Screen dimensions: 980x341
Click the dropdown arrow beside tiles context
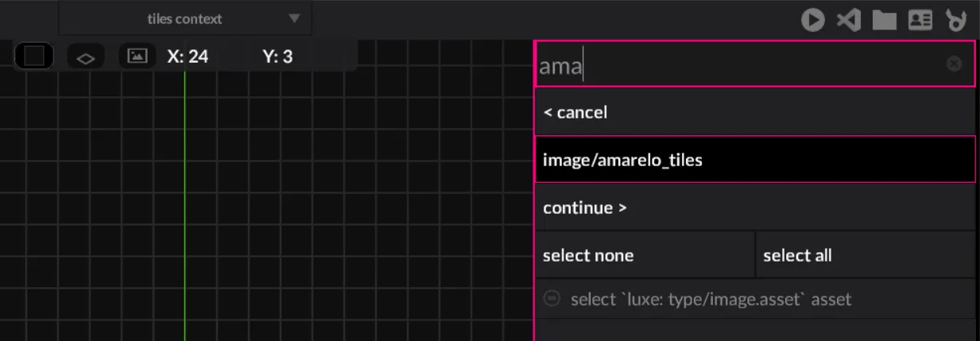[294, 18]
